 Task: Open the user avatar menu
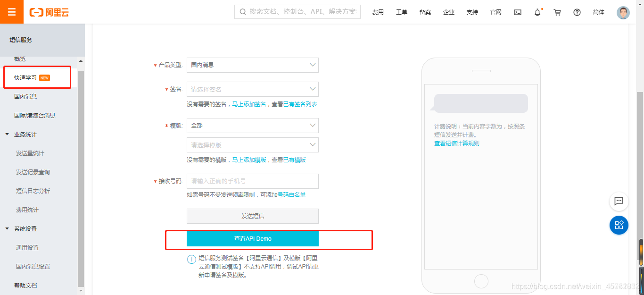coord(623,12)
